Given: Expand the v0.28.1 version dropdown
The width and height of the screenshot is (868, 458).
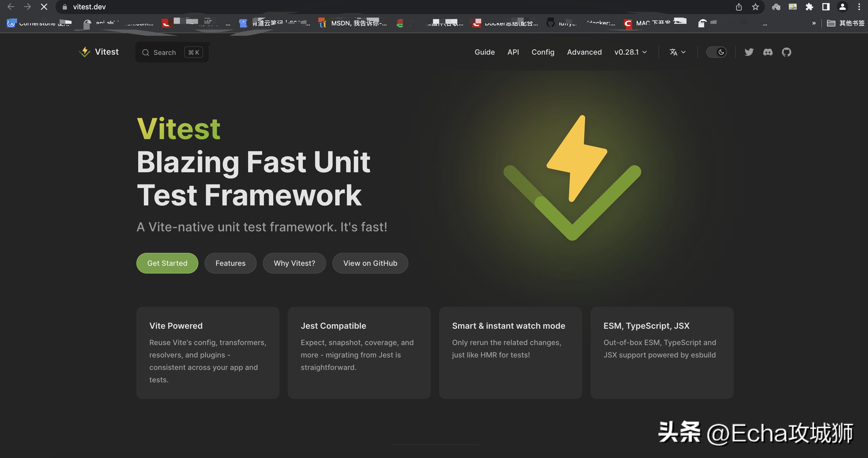Looking at the screenshot, I should 630,52.
